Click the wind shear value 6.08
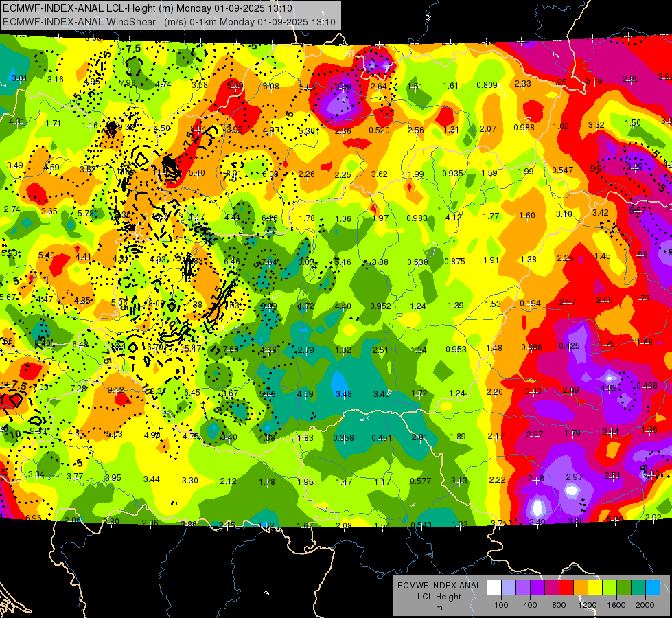The height and width of the screenshot is (618, 672). tap(271, 87)
